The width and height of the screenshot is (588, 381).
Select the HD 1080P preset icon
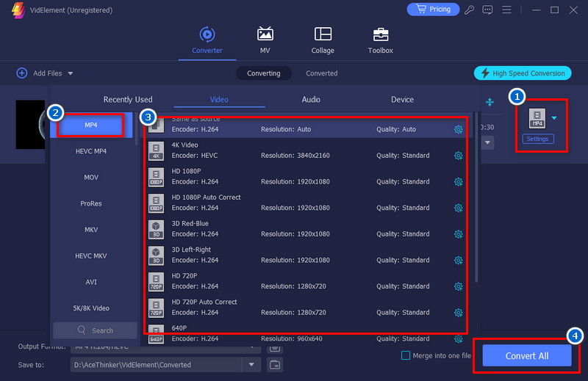[156, 177]
